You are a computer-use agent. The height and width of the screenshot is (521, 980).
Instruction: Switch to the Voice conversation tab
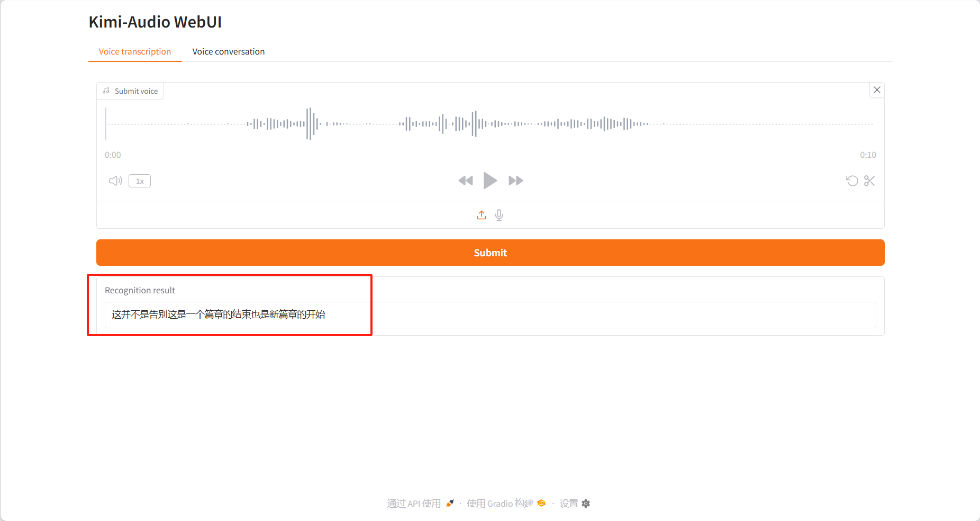(228, 51)
